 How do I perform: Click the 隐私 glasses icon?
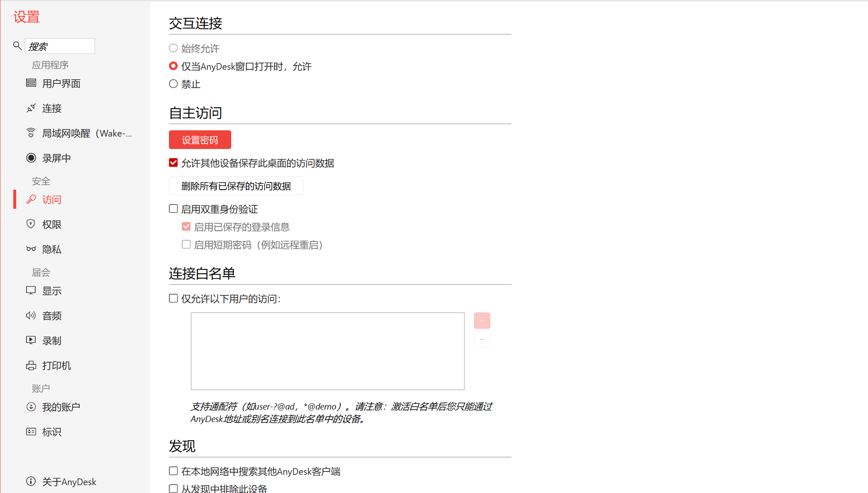[31, 249]
